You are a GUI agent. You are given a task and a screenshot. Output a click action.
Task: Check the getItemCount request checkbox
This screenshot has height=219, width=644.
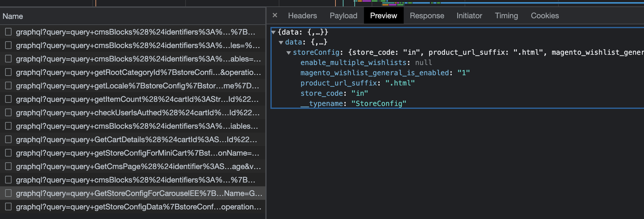pos(8,99)
